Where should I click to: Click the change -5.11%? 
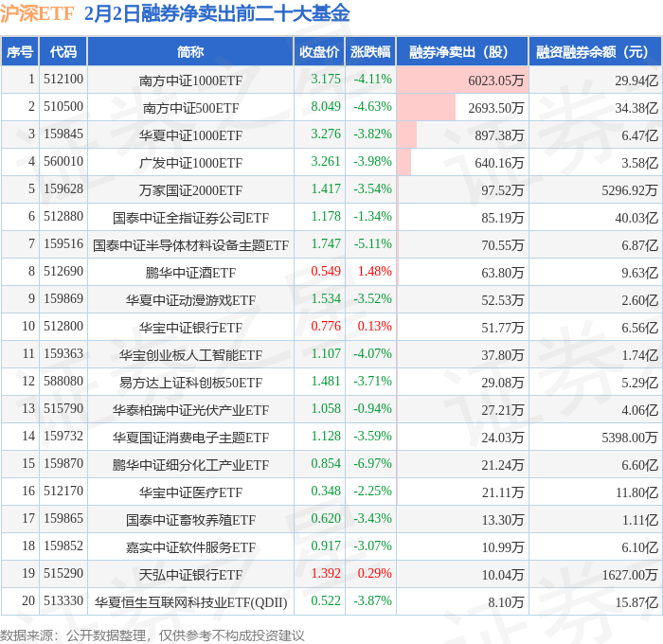tap(372, 244)
